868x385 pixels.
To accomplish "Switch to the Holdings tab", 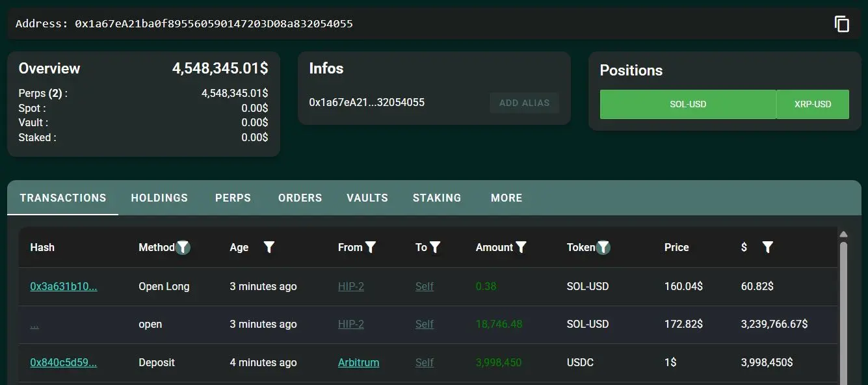I will pos(159,198).
